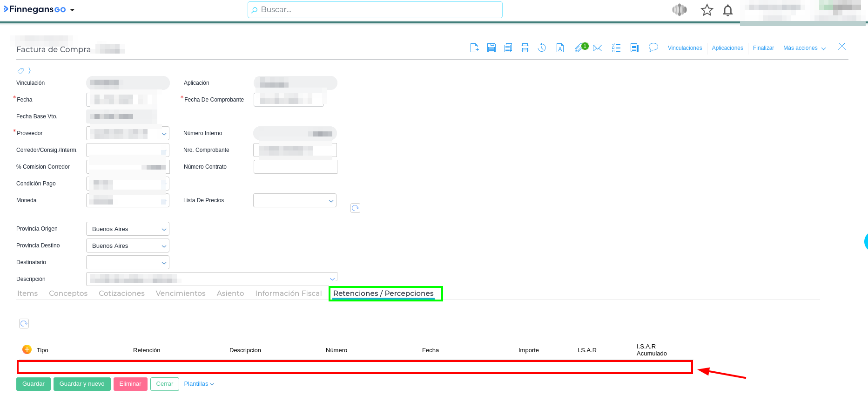Switch to the Conceptos tab
The width and height of the screenshot is (868, 396).
point(68,294)
